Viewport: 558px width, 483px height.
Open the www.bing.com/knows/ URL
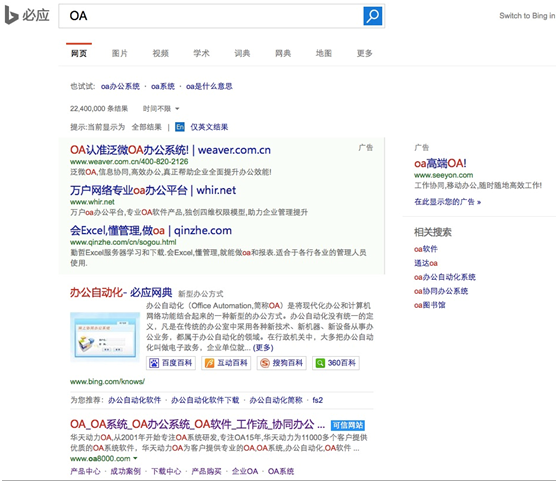click(107, 382)
